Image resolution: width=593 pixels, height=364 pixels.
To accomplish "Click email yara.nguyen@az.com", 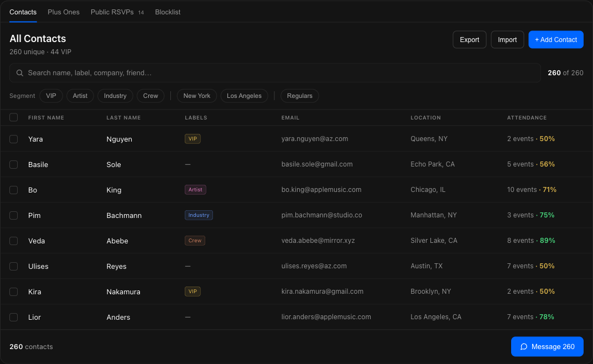I will [x=315, y=139].
